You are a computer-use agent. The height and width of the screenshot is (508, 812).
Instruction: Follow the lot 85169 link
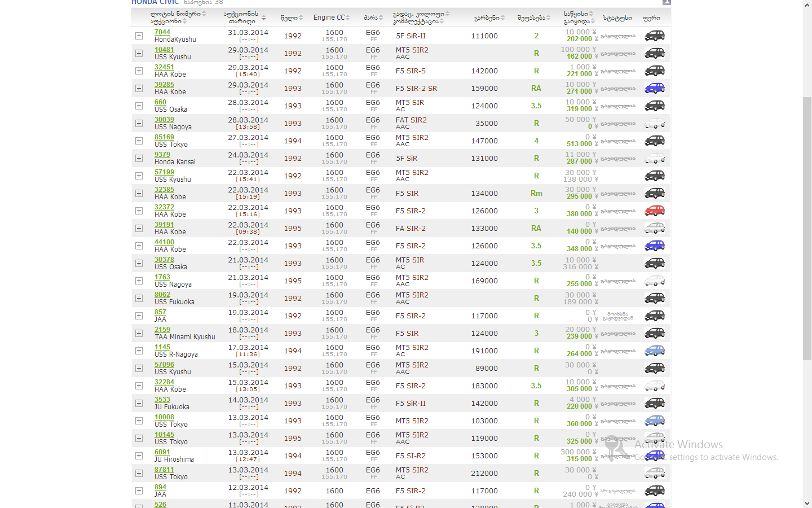pyautogui.click(x=164, y=137)
